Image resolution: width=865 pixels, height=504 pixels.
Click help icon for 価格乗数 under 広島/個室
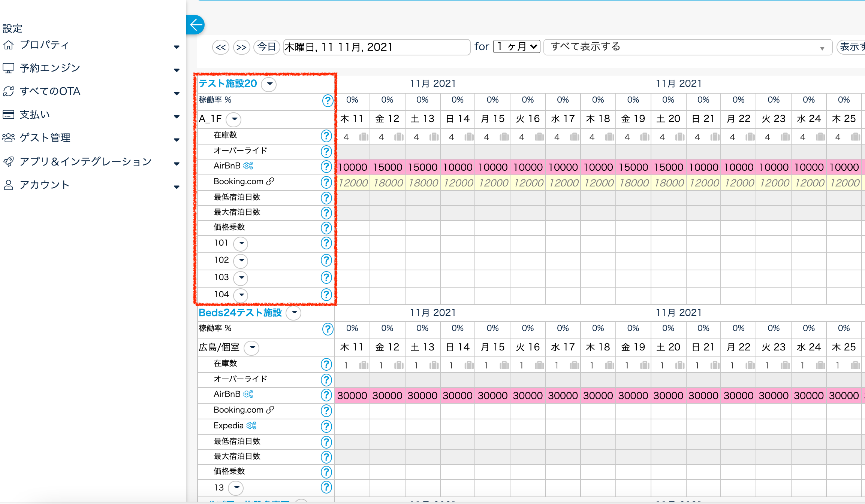pos(326,472)
